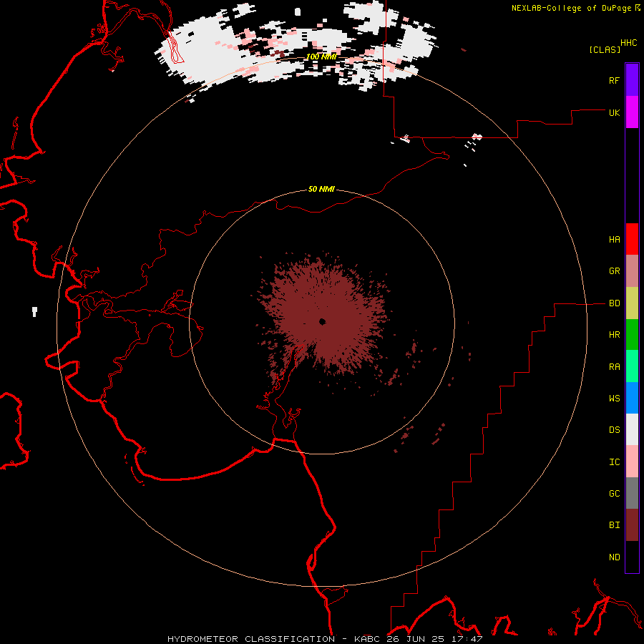644x644 pixels.
Task: Click the GC gray legend swatch
Action: click(x=632, y=493)
